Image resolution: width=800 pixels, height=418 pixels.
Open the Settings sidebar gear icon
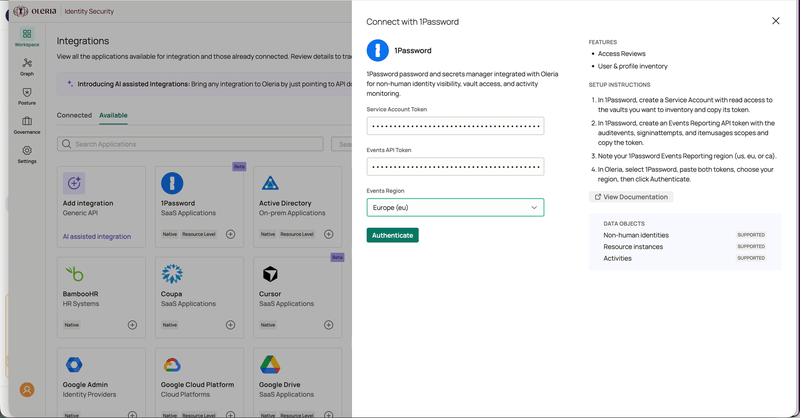tap(27, 151)
